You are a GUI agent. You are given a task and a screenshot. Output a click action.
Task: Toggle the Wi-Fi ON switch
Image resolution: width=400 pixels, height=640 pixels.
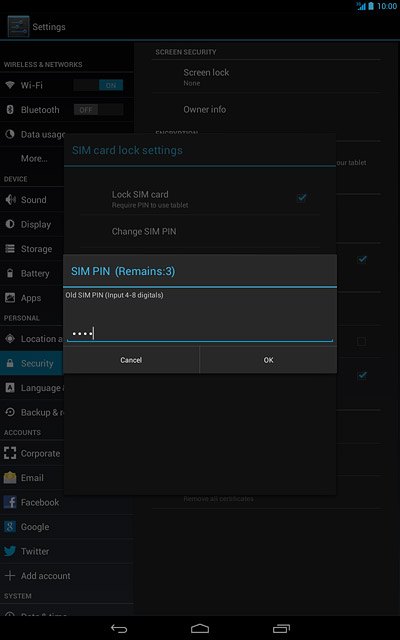pyautogui.click(x=98, y=85)
